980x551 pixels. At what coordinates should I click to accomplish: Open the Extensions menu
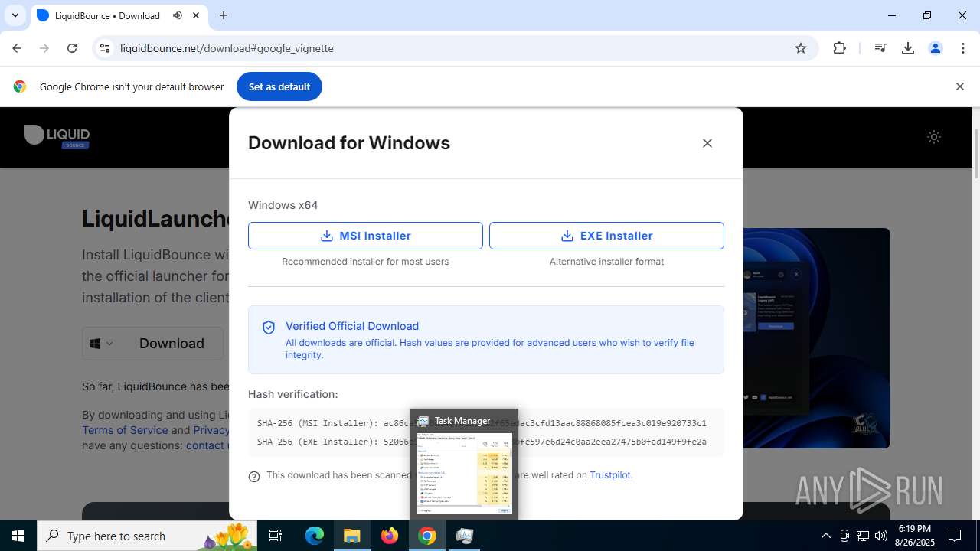tap(840, 48)
